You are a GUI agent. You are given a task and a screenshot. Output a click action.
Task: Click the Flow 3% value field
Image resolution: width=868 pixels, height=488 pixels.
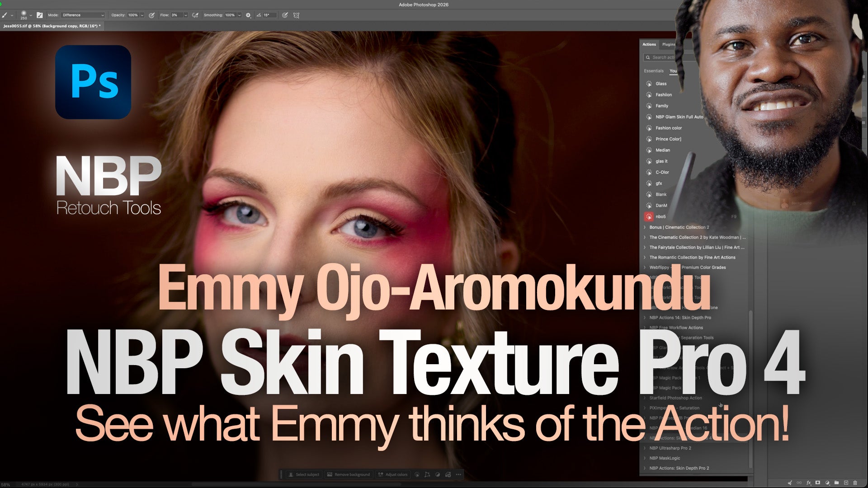click(176, 15)
